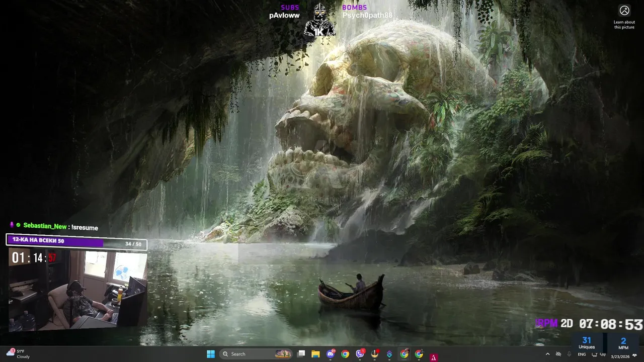This screenshot has width=644, height=362.
Task: Open the last Chrome profile icon
Action: click(x=419, y=354)
